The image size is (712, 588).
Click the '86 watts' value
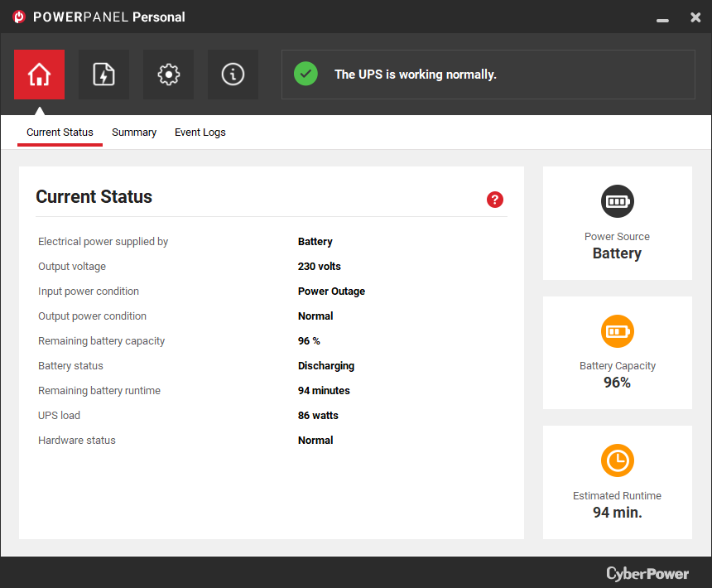click(x=318, y=416)
